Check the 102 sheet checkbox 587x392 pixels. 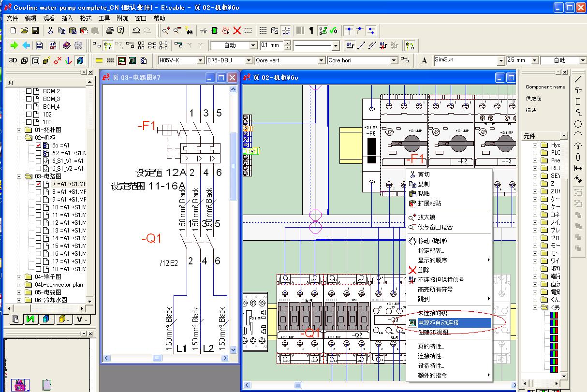click(x=29, y=114)
